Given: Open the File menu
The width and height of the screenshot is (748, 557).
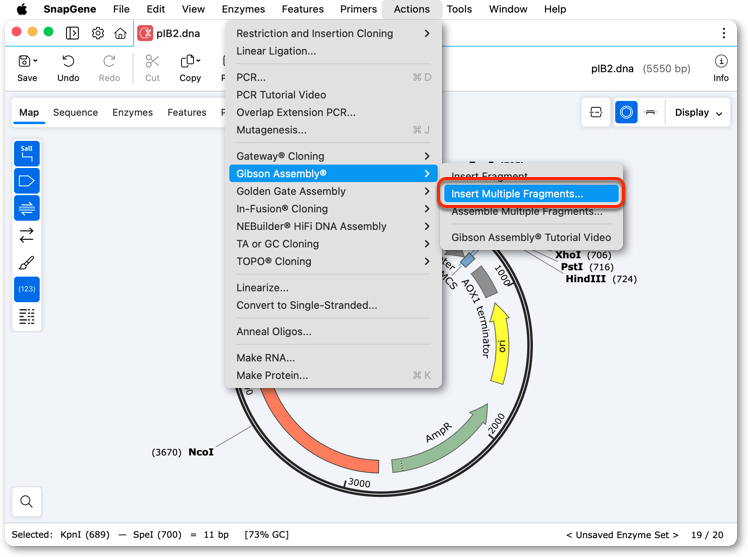Looking at the screenshot, I should coord(121,9).
